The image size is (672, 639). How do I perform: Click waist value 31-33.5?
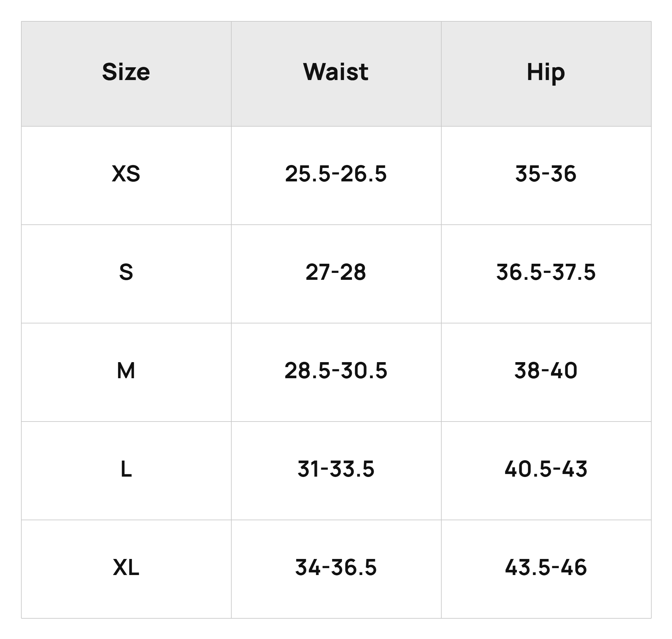336,469
